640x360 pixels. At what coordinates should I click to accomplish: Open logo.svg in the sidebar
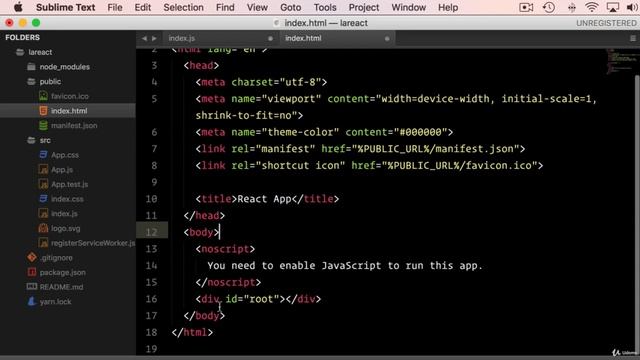(x=66, y=229)
